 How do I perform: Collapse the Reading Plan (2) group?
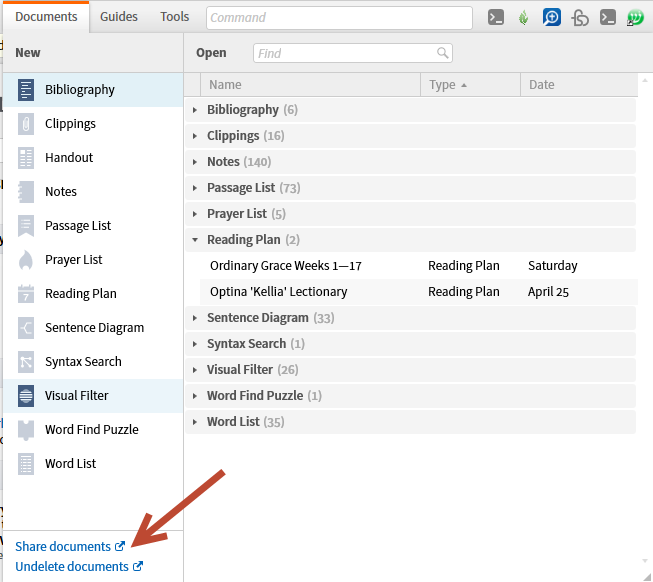coord(194,240)
